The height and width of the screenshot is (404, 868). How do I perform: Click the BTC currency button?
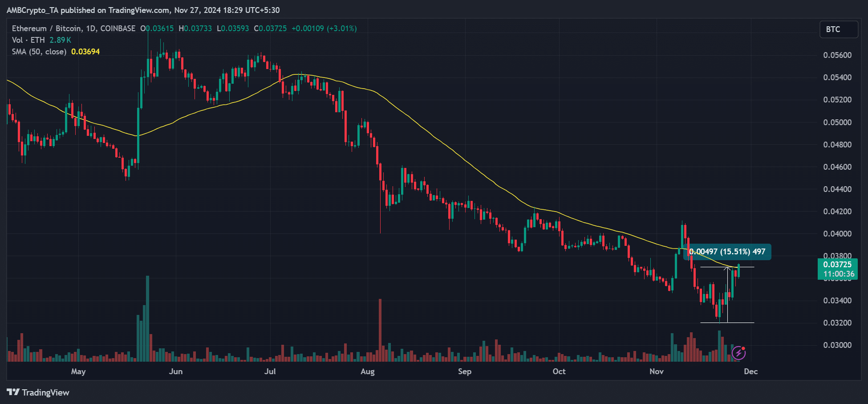[839, 29]
